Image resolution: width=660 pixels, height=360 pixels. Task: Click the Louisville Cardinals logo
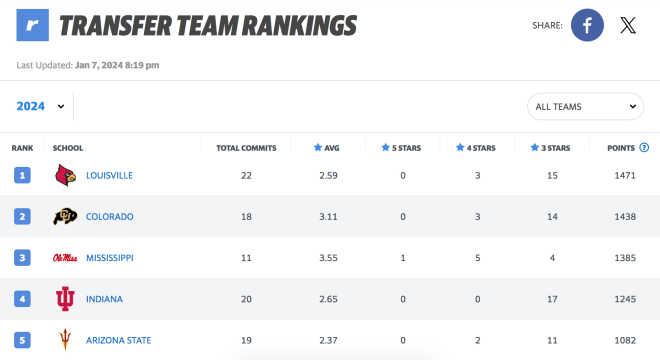click(x=65, y=175)
